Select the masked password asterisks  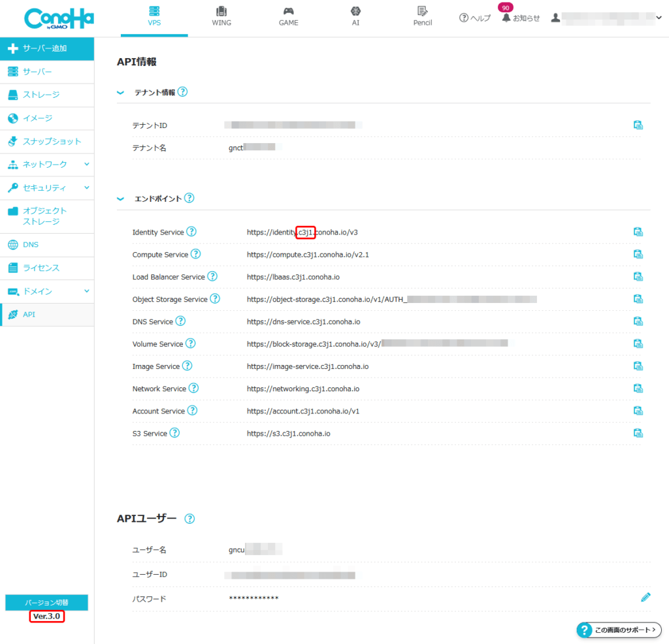coord(253,598)
